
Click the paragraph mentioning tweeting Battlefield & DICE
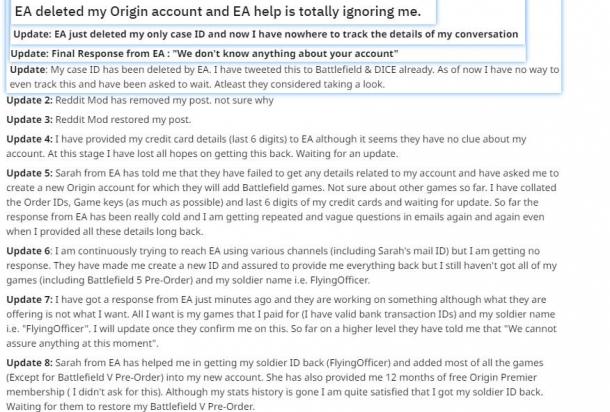coord(284,77)
